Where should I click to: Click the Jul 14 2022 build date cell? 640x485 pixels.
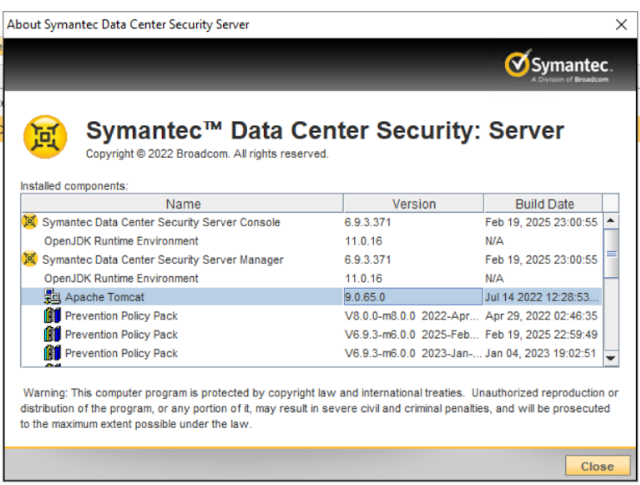[542, 297]
